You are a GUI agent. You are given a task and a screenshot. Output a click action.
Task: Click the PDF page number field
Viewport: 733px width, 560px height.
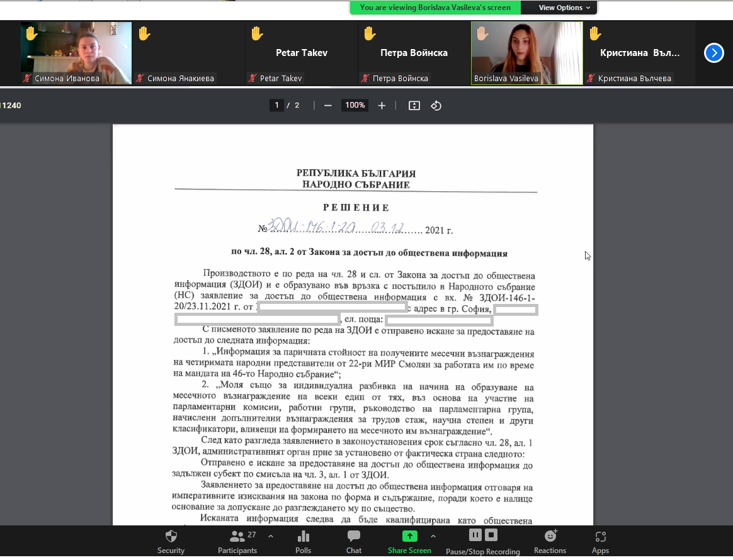(276, 106)
